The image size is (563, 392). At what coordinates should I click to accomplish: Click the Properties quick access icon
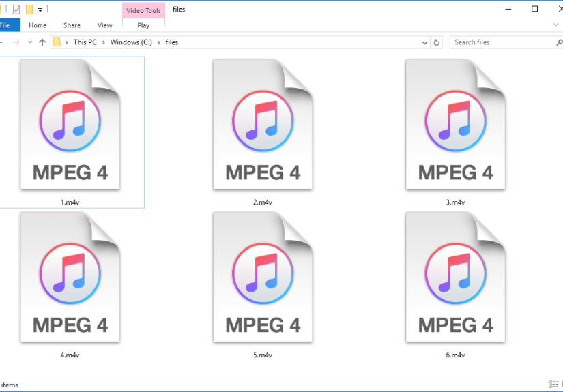pos(16,10)
